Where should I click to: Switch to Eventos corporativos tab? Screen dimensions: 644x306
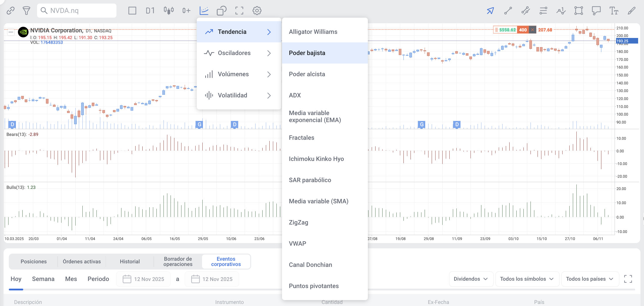tap(226, 262)
